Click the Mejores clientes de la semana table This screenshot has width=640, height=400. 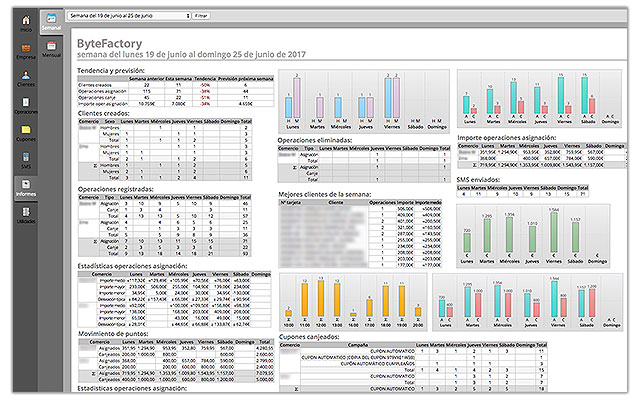[x=362, y=236]
